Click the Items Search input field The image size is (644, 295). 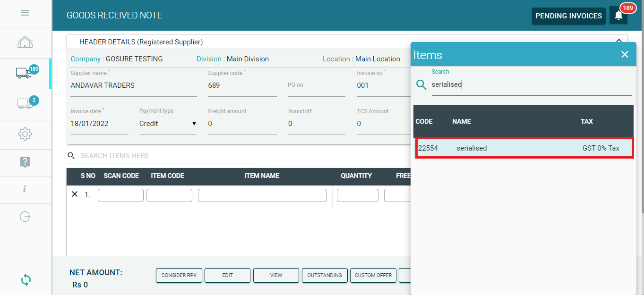click(531, 85)
